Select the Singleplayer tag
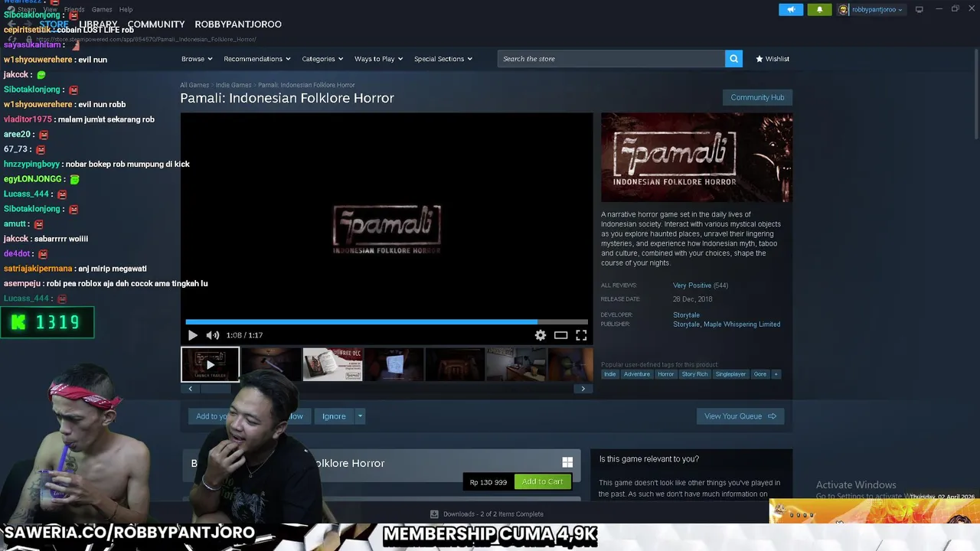Viewport: 980px width, 551px height. 730,374
